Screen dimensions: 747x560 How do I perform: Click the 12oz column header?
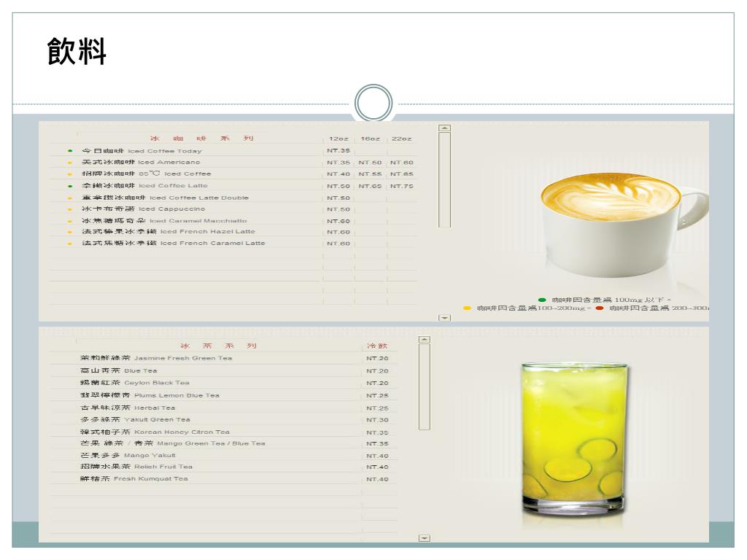338,139
